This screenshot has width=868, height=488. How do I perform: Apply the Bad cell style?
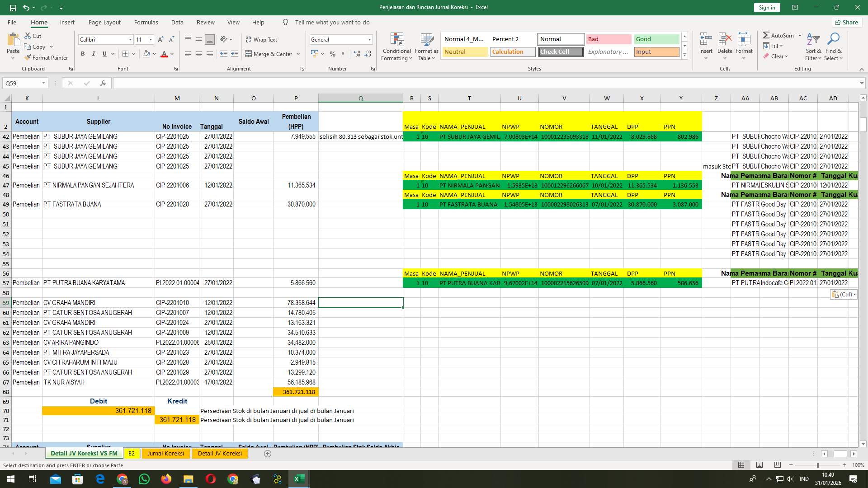point(609,39)
